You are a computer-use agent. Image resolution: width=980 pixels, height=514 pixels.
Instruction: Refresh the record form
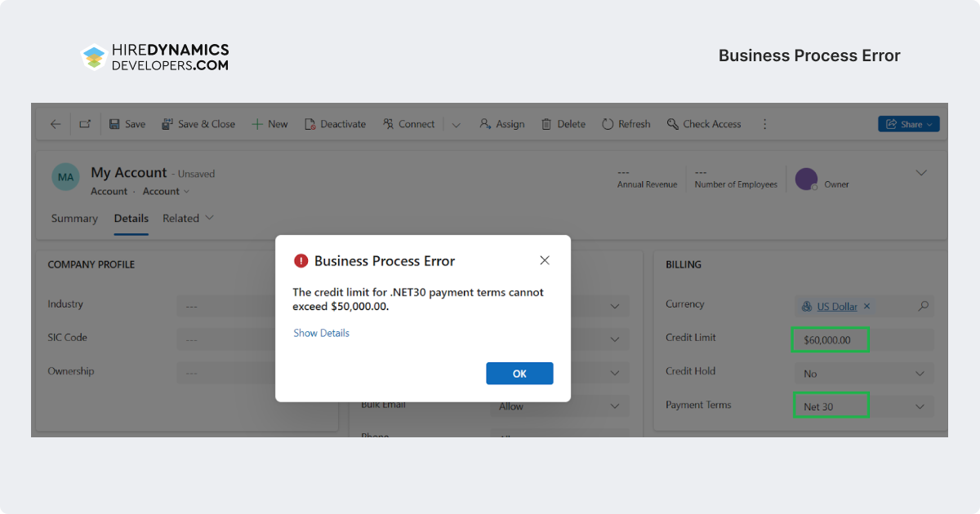[626, 124]
